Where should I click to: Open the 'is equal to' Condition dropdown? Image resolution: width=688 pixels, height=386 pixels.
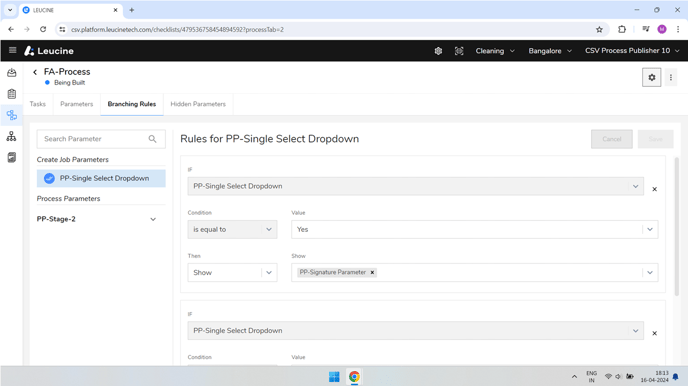pyautogui.click(x=232, y=229)
